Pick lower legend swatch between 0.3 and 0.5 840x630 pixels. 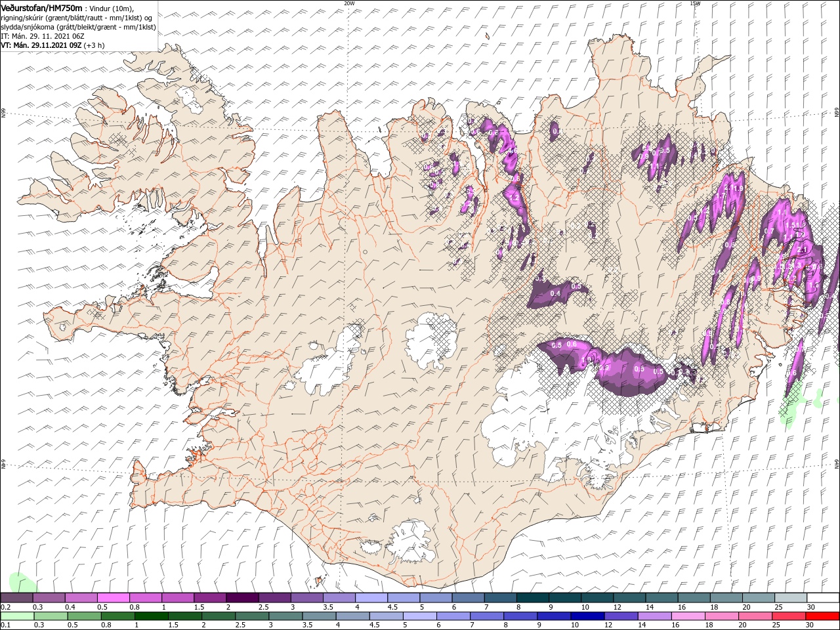pyautogui.click(x=51, y=616)
